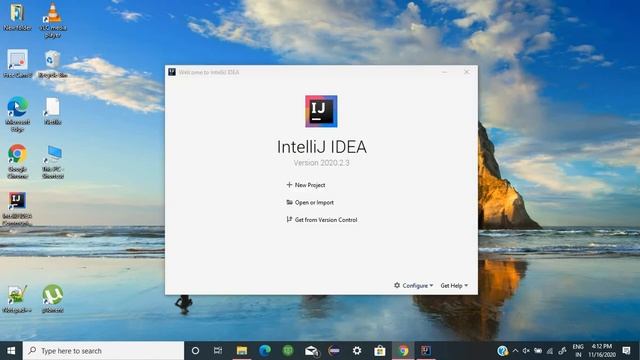
Task: Click the folder icon beside Open or Import
Action: (x=289, y=202)
